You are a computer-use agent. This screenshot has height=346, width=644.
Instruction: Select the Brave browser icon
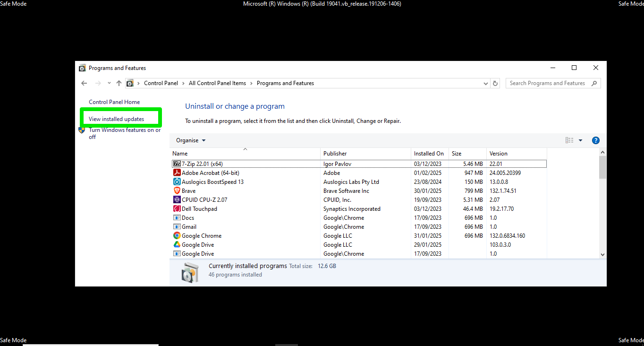(x=177, y=191)
